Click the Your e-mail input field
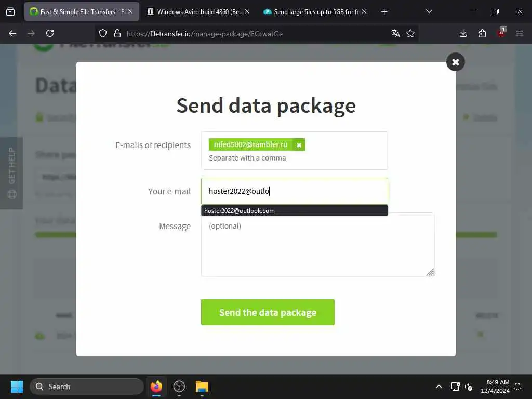Viewport: 532px width, 399px height. point(294,191)
